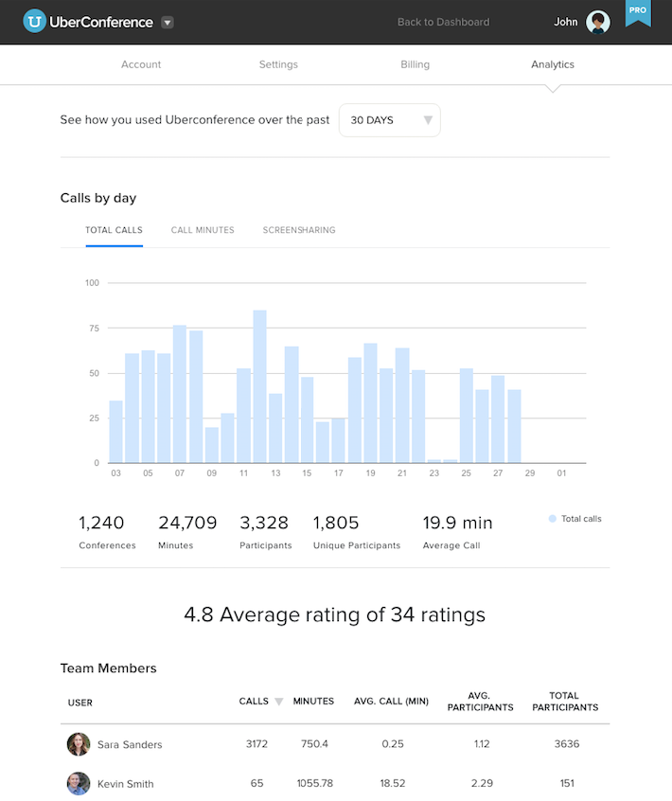Sort by AVG. CALL (MIN) column header
The image size is (672, 801).
pyautogui.click(x=391, y=701)
